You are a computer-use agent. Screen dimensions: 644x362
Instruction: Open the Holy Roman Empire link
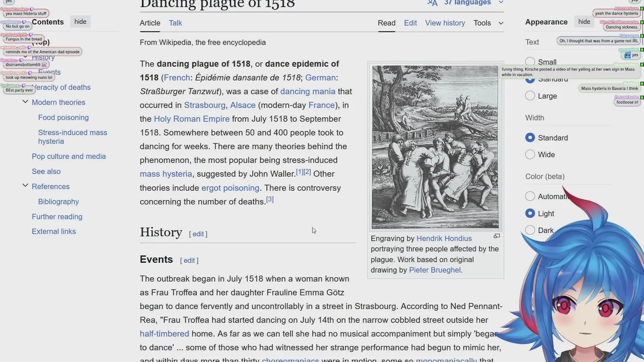pyautogui.click(x=192, y=119)
